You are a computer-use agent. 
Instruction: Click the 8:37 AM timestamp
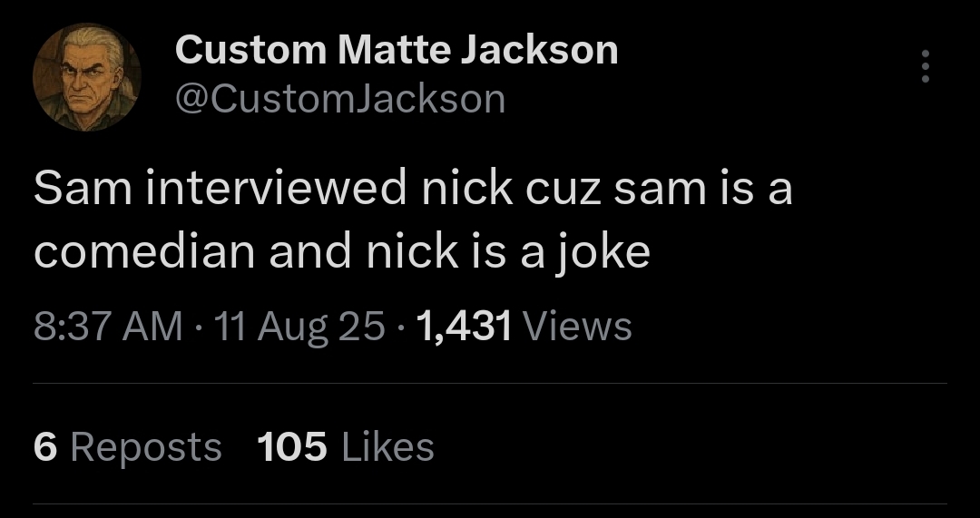(x=107, y=326)
